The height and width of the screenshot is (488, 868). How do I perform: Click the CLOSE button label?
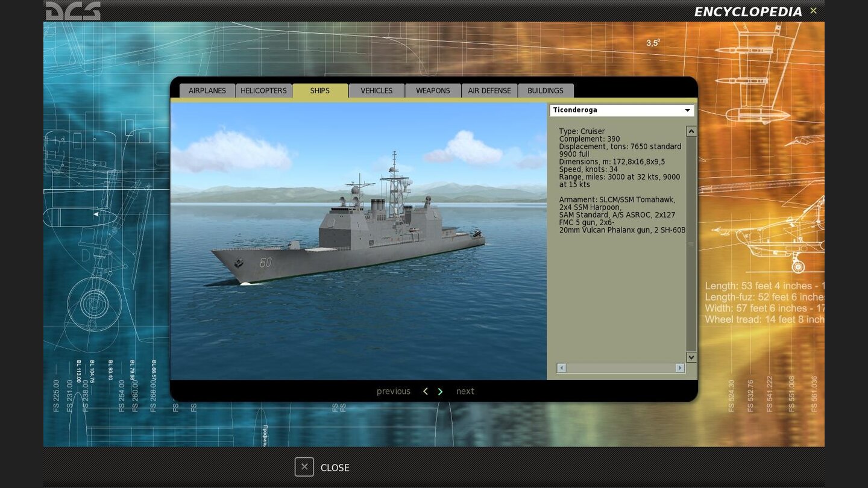[x=335, y=468]
